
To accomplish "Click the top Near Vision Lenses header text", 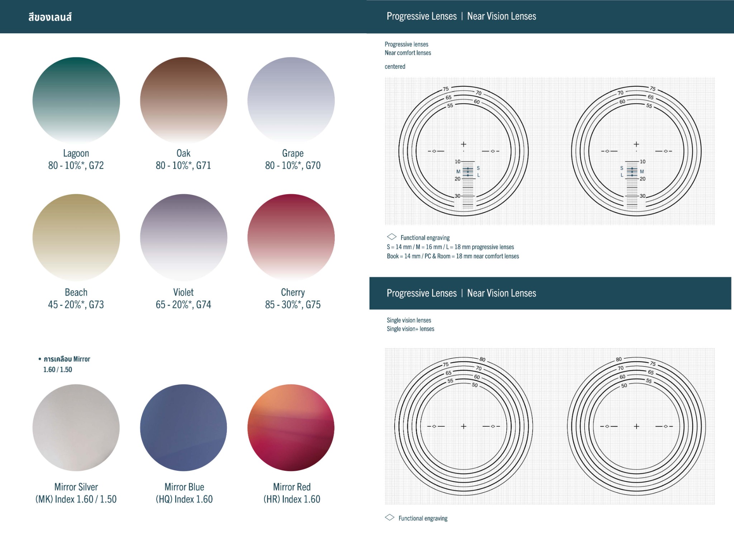I will (501, 16).
